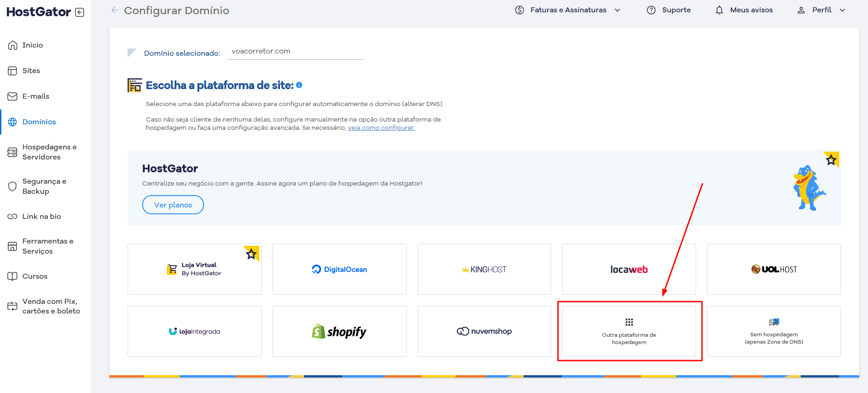The image size is (868, 393).
Task: Click the info icon beside platform heading
Action: [299, 85]
